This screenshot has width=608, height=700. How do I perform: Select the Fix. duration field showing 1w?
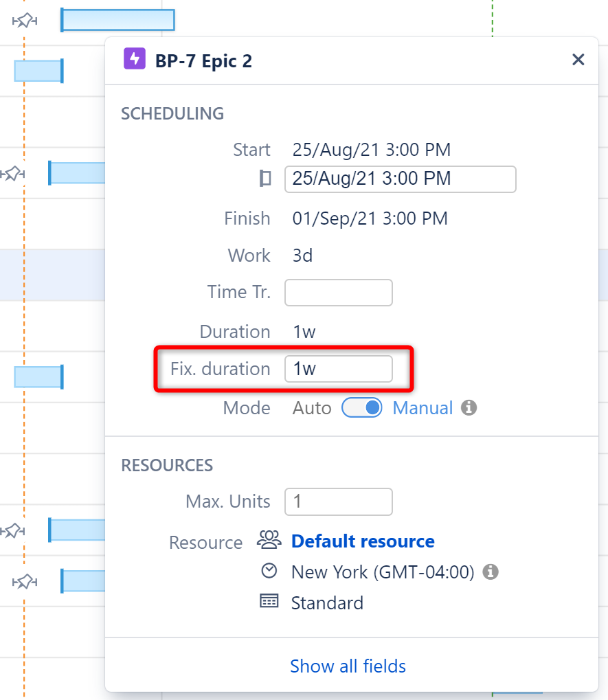click(338, 369)
